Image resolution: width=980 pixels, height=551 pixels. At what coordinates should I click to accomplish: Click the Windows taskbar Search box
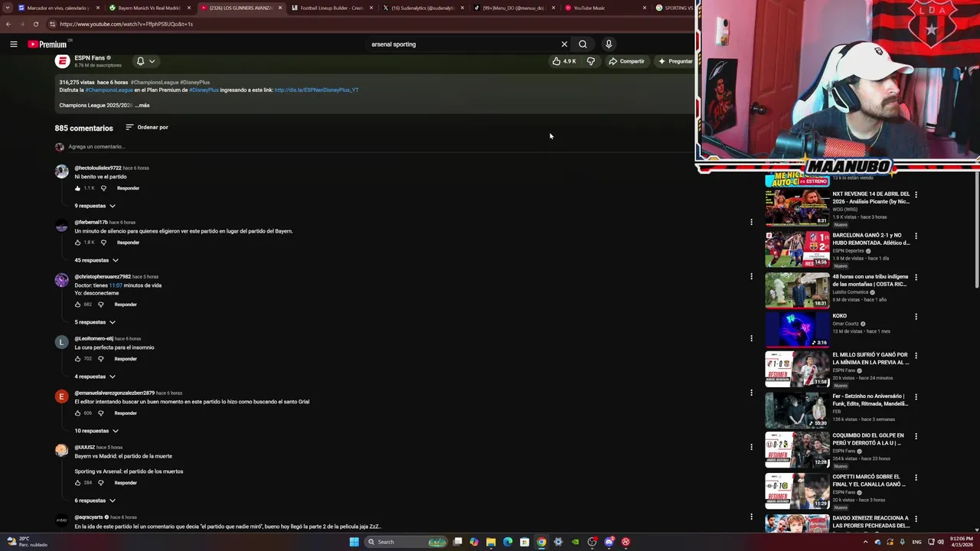coord(406,542)
